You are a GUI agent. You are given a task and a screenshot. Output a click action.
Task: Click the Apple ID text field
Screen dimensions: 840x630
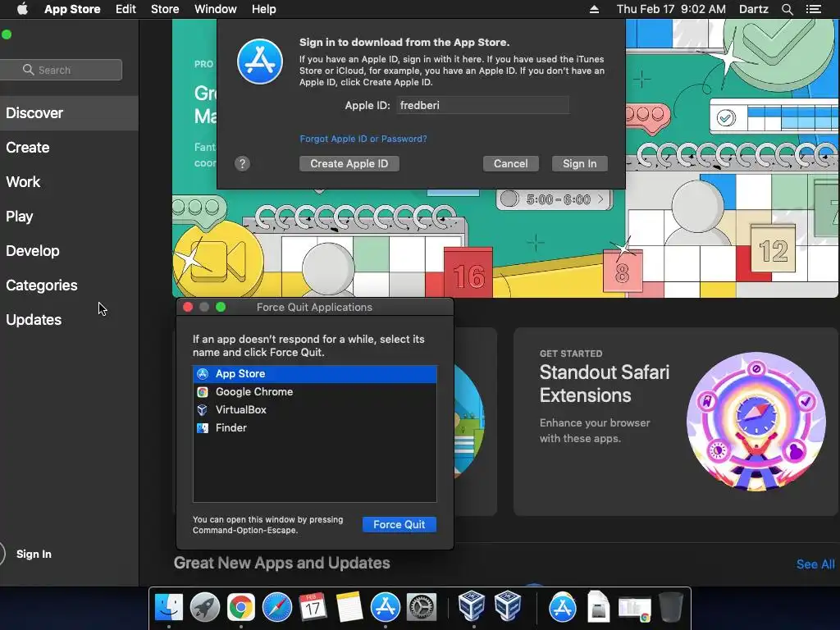coord(482,105)
